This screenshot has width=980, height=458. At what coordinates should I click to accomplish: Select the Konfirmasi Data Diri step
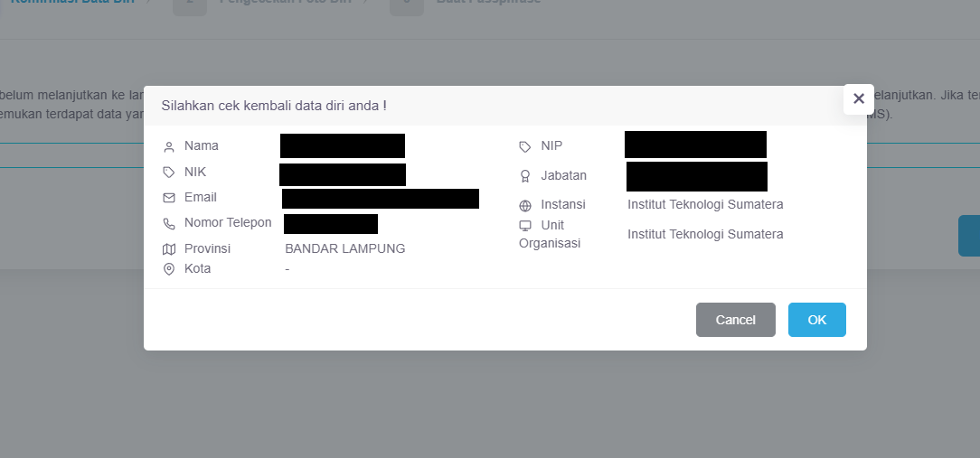[72, 2]
